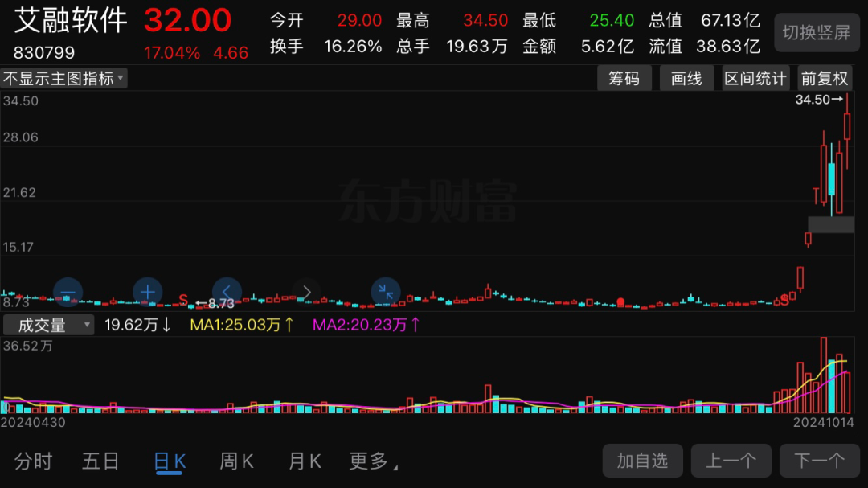Click the collapse arrows icon
The image size is (868, 488).
point(386,292)
